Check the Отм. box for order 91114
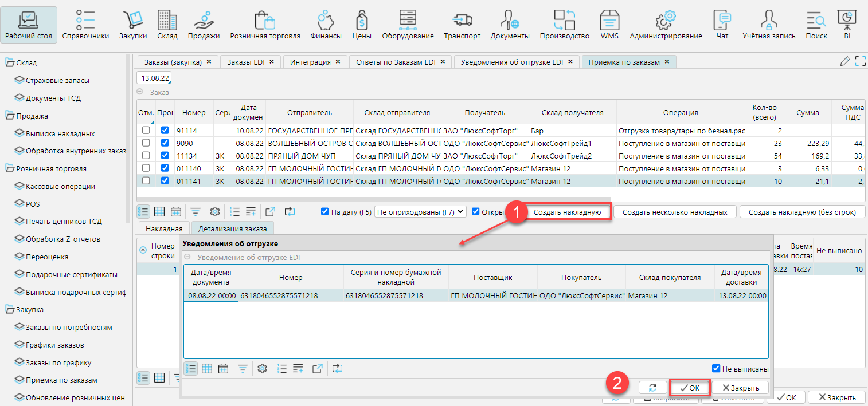The height and width of the screenshot is (406, 868). [x=146, y=131]
